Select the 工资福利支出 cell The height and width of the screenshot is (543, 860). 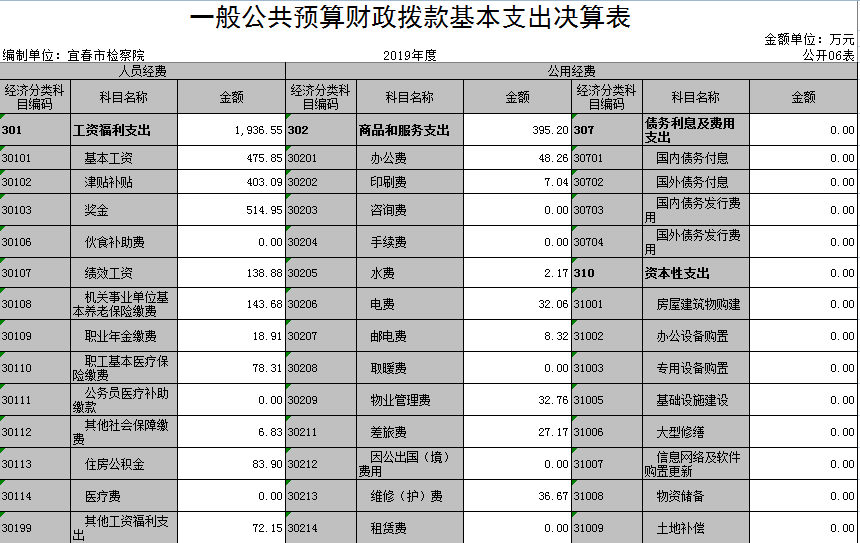(124, 130)
